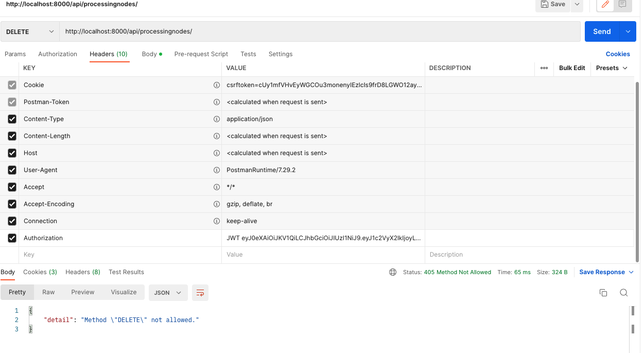Image resolution: width=644 pixels, height=353 pixels.
Task: Open the JSON response format dropdown
Action: tap(168, 292)
